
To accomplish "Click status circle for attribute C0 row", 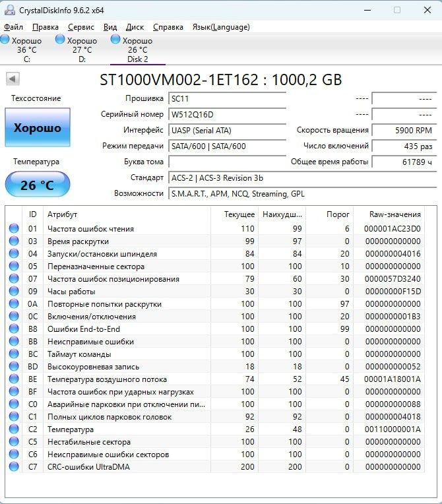I will (x=14, y=404).
